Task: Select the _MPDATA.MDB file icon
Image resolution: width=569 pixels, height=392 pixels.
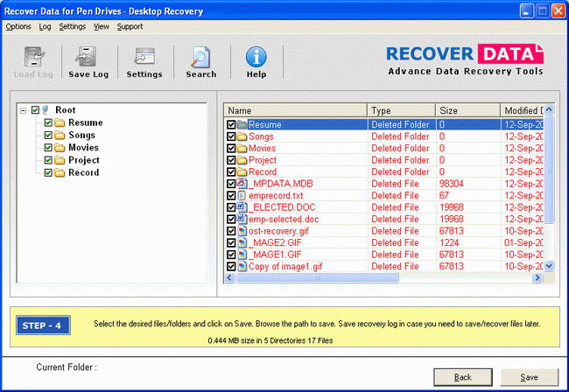Action: (x=242, y=184)
